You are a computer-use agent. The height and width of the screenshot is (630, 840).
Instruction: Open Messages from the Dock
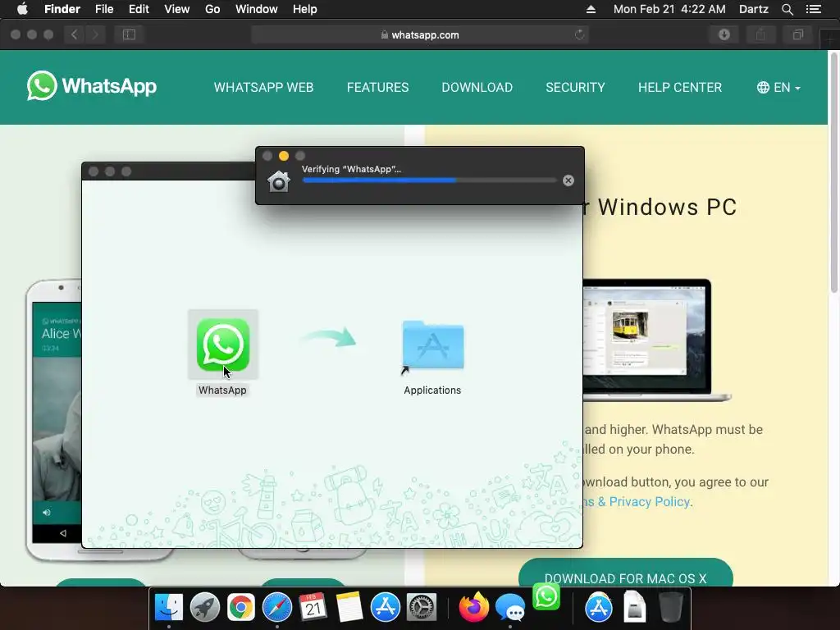pos(510,608)
